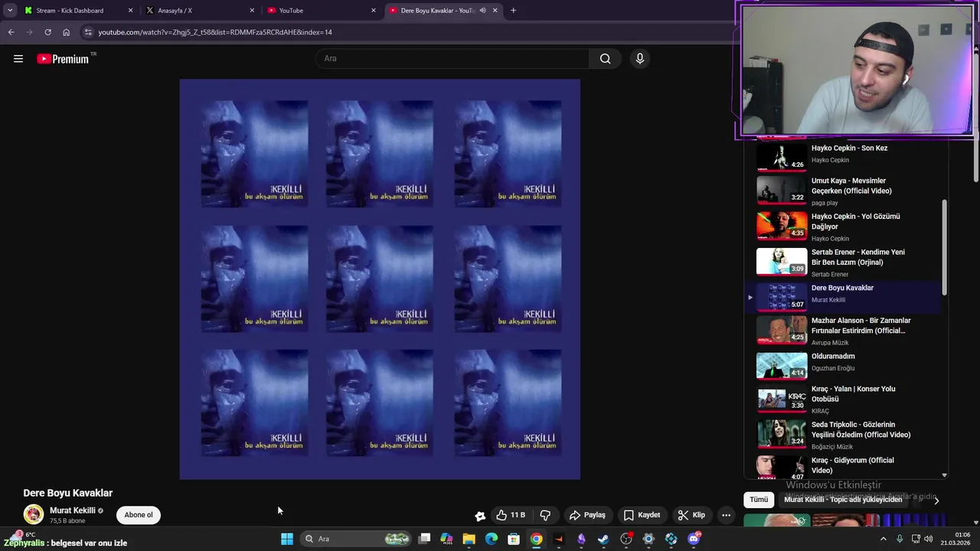Open the volume speaker tray icon
The image size is (980, 551).
pos(929,539)
